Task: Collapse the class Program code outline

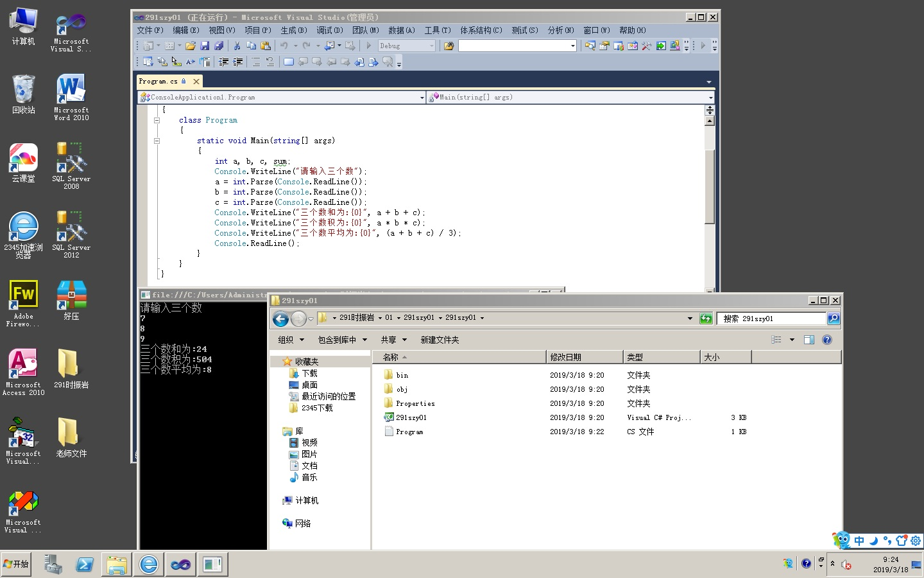Action: [x=157, y=120]
